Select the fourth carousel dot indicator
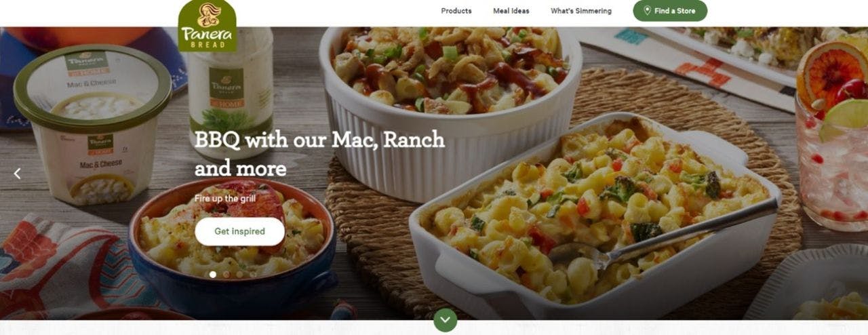 pyautogui.click(x=253, y=275)
